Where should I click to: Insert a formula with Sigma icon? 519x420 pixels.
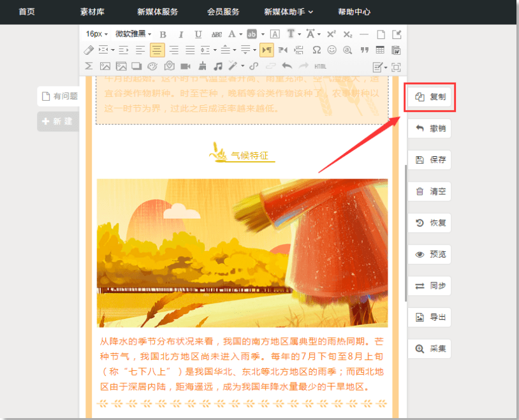[89, 66]
